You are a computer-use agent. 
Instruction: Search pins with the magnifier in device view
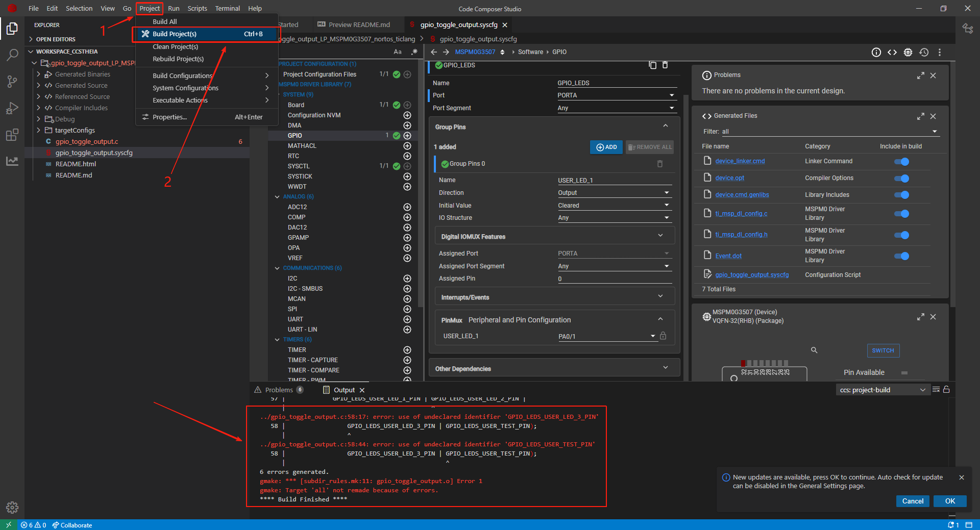tap(814, 350)
